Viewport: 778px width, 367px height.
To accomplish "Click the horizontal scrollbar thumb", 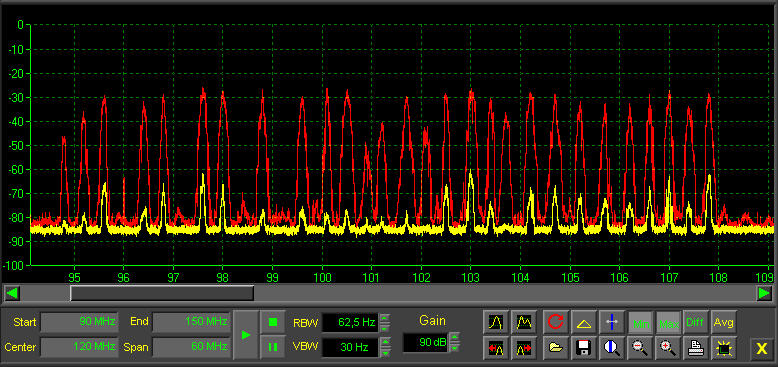I will (162, 293).
